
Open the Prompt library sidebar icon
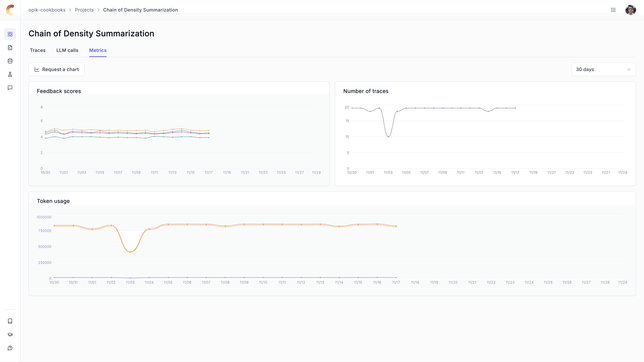click(x=10, y=47)
